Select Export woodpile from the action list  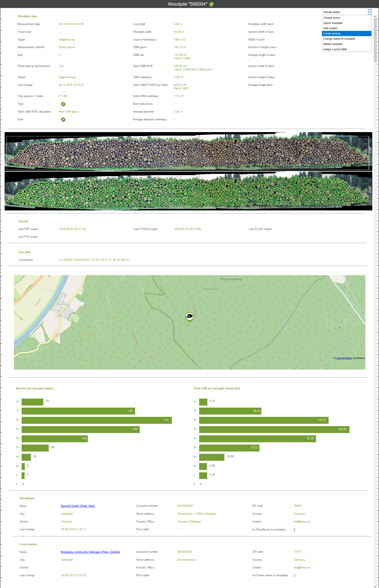pos(333,23)
